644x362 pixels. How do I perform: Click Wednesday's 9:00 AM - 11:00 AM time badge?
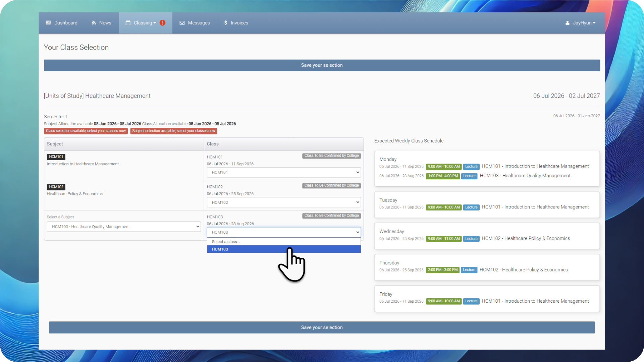pyautogui.click(x=444, y=239)
